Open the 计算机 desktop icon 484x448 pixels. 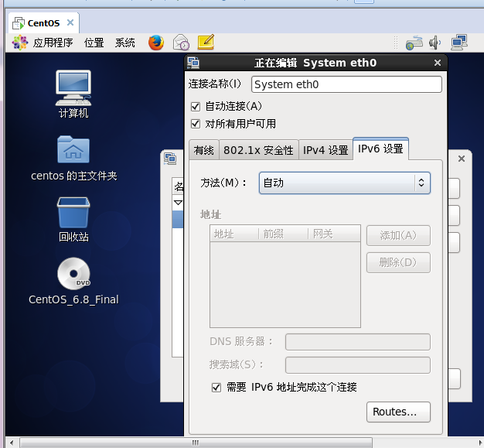pos(73,94)
